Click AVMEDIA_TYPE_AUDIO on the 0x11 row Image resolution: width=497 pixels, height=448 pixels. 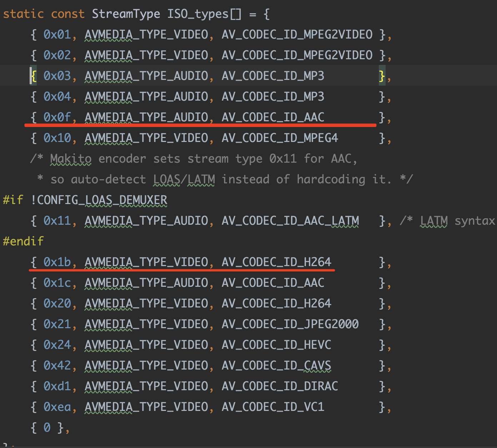[x=146, y=221]
